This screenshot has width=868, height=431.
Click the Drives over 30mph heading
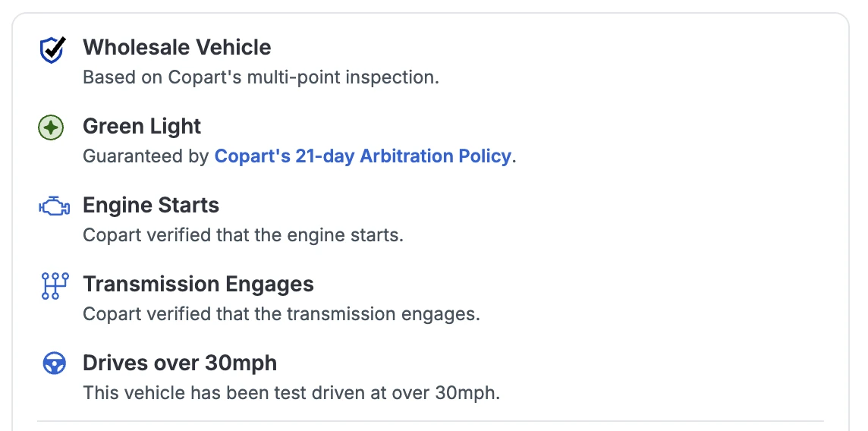pos(180,363)
